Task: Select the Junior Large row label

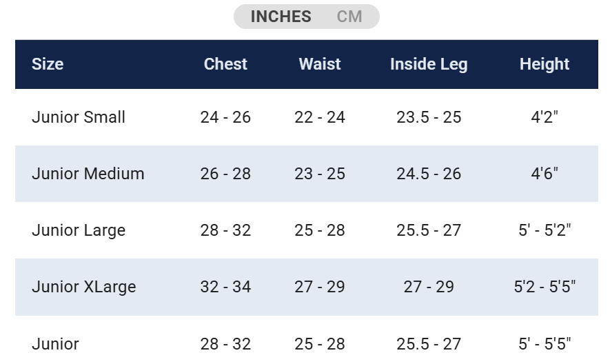Action: [x=79, y=230]
